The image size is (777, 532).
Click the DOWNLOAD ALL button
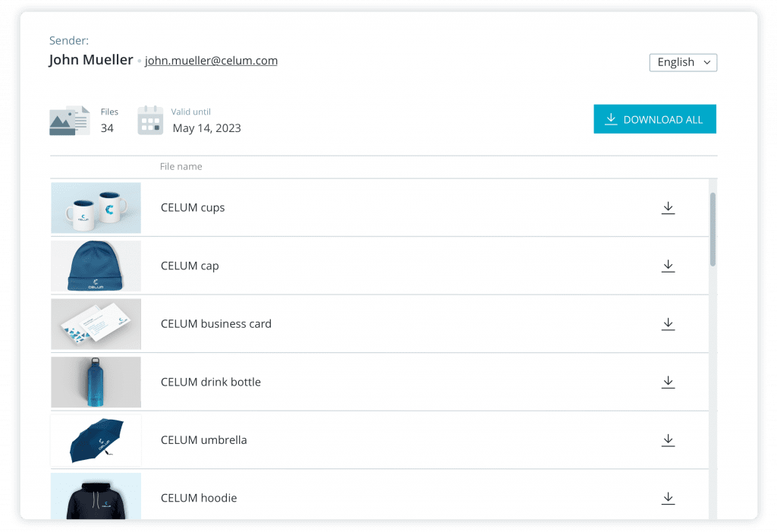655,119
